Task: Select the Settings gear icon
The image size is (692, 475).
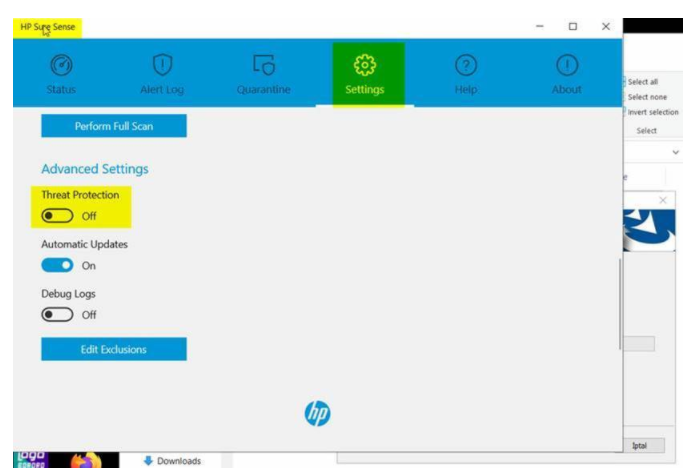Action: [365, 65]
